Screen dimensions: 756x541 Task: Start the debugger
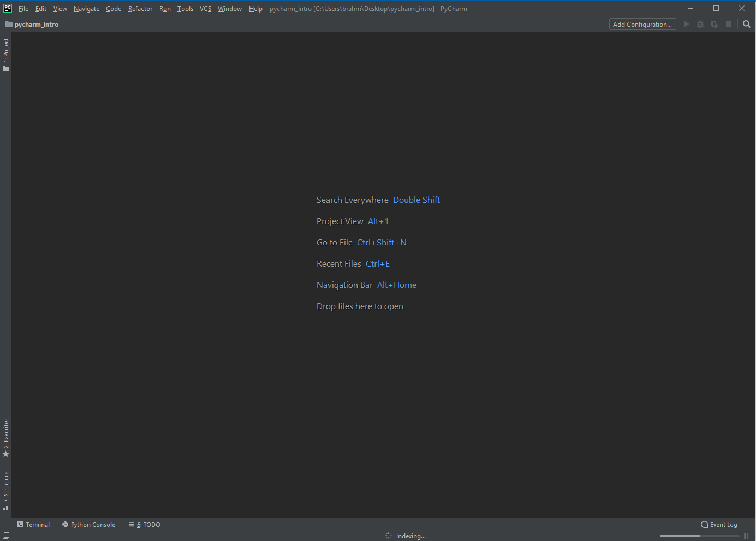[x=700, y=24]
